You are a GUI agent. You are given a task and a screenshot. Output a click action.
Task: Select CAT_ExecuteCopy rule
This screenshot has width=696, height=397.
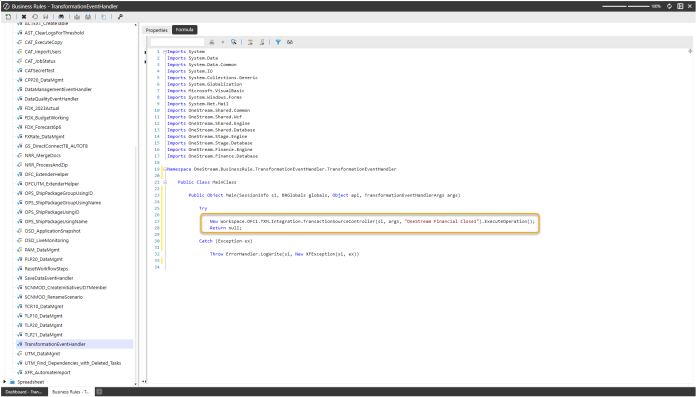44,42
